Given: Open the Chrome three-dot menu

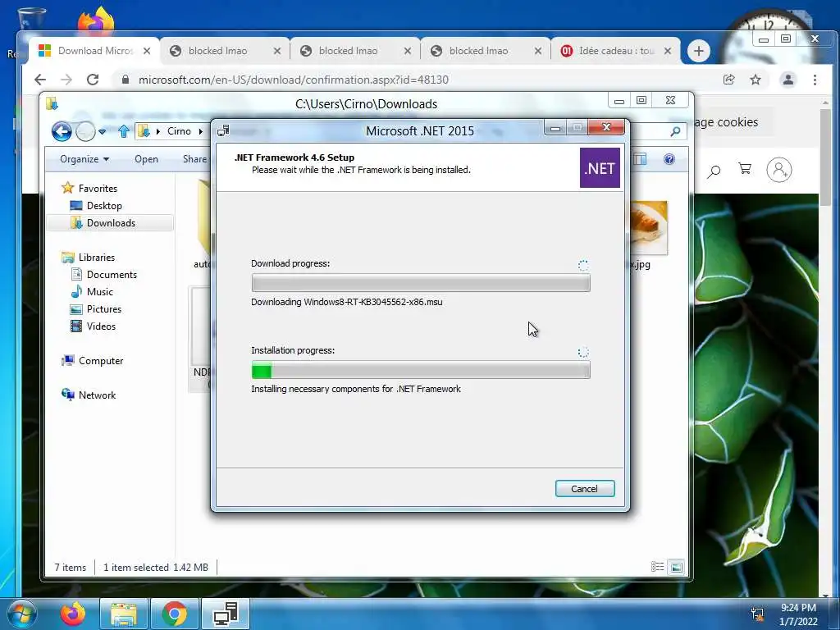Looking at the screenshot, I should pos(815,80).
